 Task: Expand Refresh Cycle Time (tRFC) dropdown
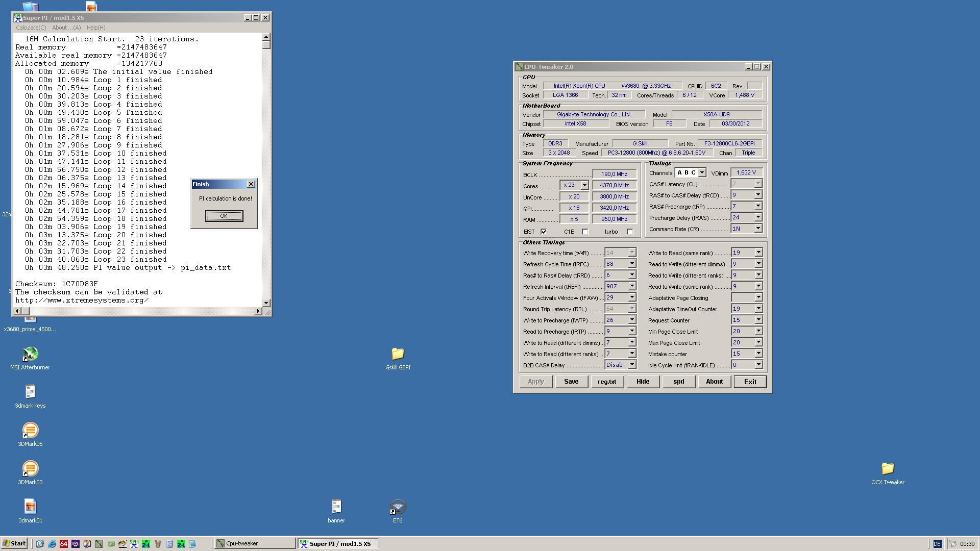[632, 264]
